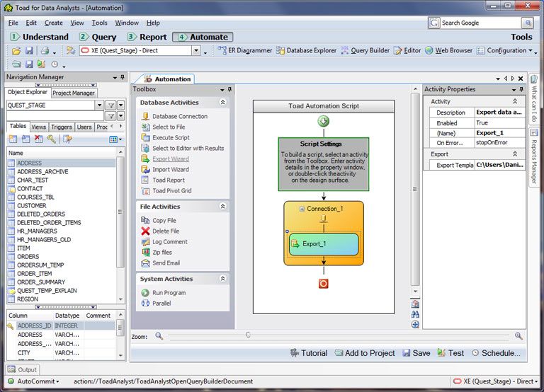This screenshot has width=544, height=392.
Task: Open the ER Diagrammer tool
Action: (x=245, y=51)
